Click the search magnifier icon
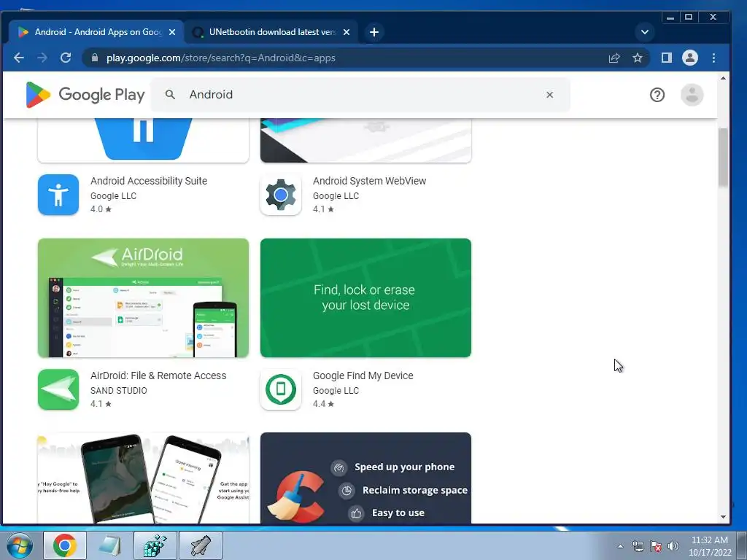The width and height of the screenshot is (747, 560). [x=170, y=95]
